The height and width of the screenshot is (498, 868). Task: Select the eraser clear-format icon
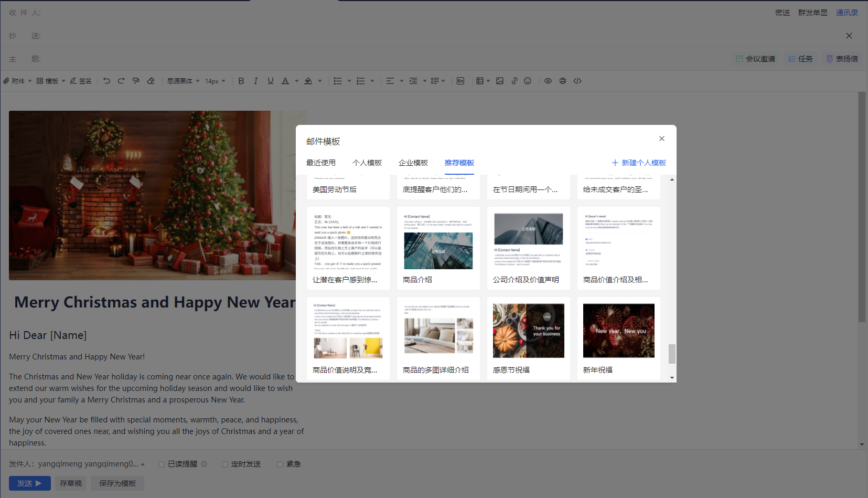click(x=151, y=81)
